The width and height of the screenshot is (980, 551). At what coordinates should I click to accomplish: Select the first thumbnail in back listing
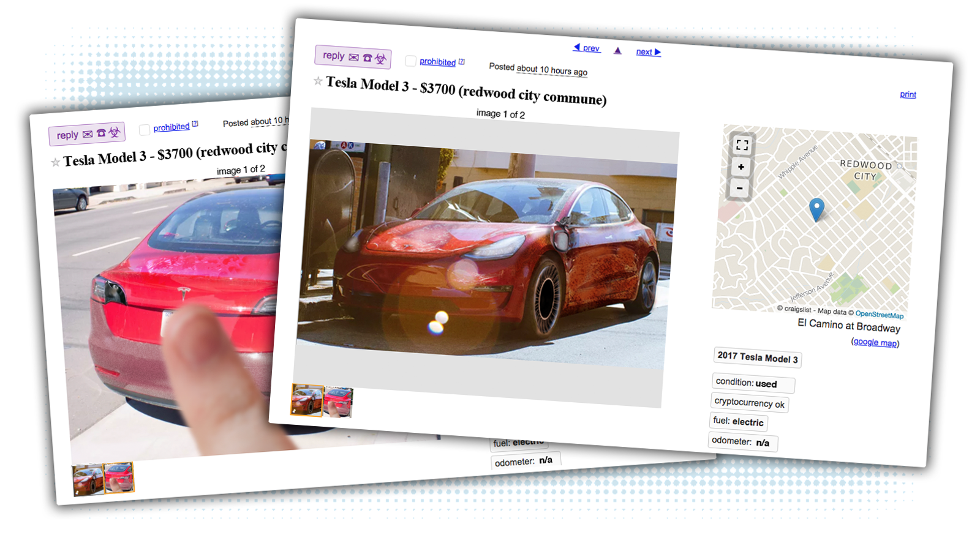click(x=88, y=480)
